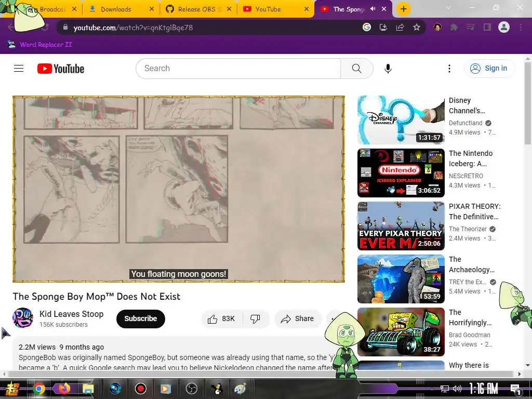The image size is (532, 399).
Task: Click 'The Horrifyingly...' video title
Action: [x=470, y=317]
